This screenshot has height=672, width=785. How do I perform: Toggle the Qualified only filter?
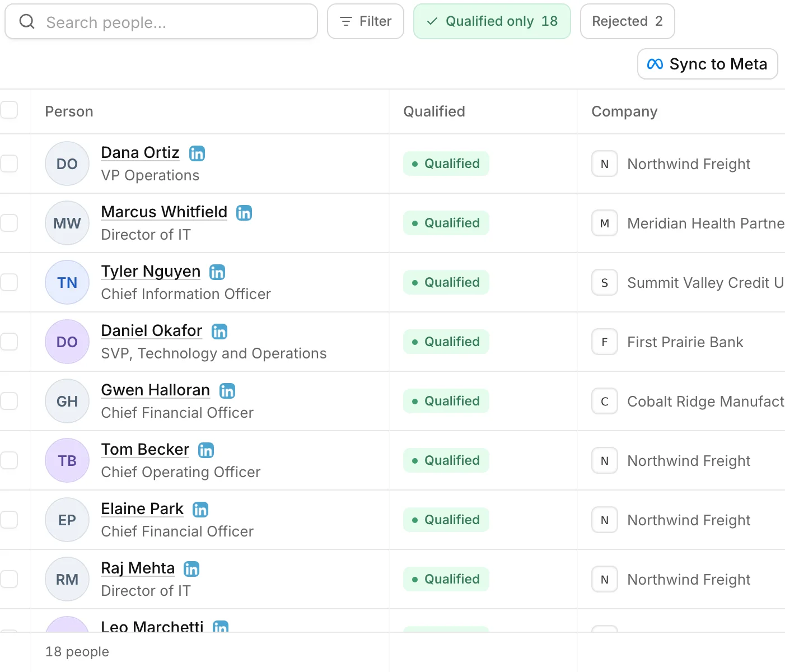tap(492, 21)
